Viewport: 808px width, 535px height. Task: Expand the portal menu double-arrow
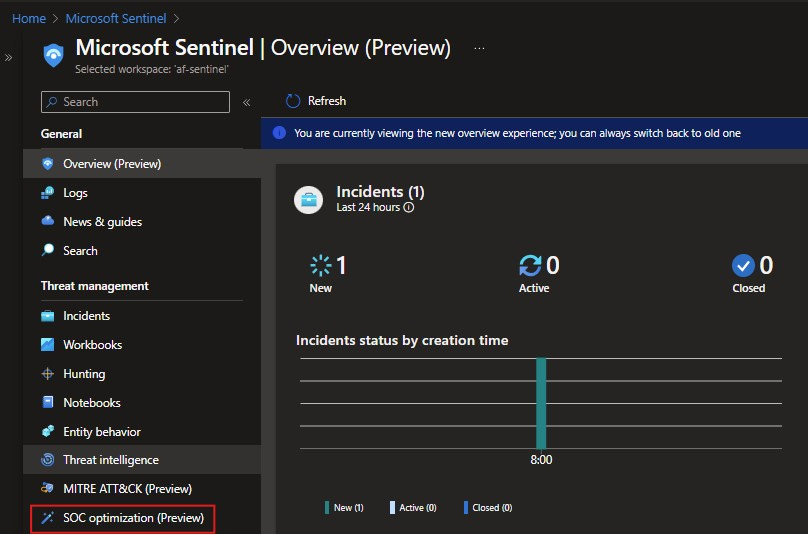[x=8, y=57]
